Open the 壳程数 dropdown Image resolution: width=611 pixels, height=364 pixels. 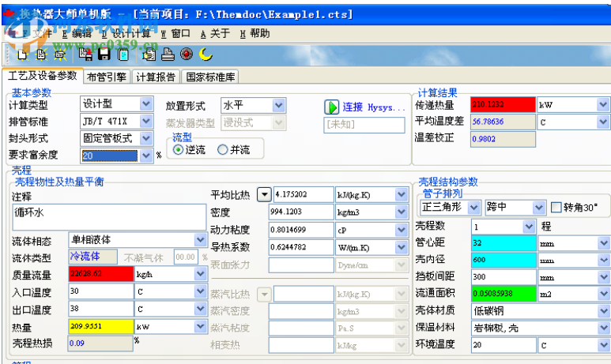(x=529, y=226)
